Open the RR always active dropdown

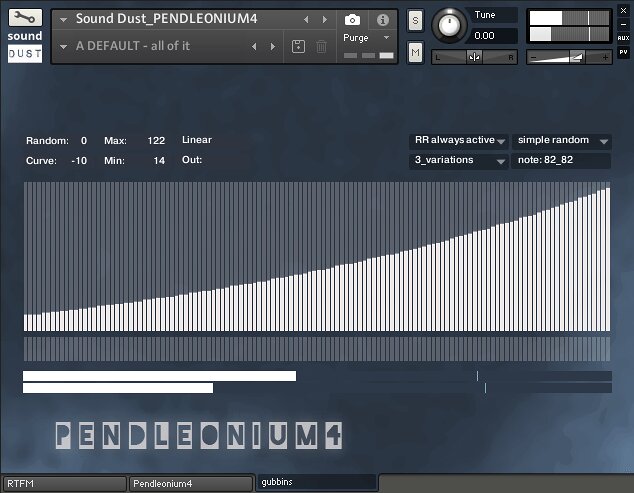(459, 140)
